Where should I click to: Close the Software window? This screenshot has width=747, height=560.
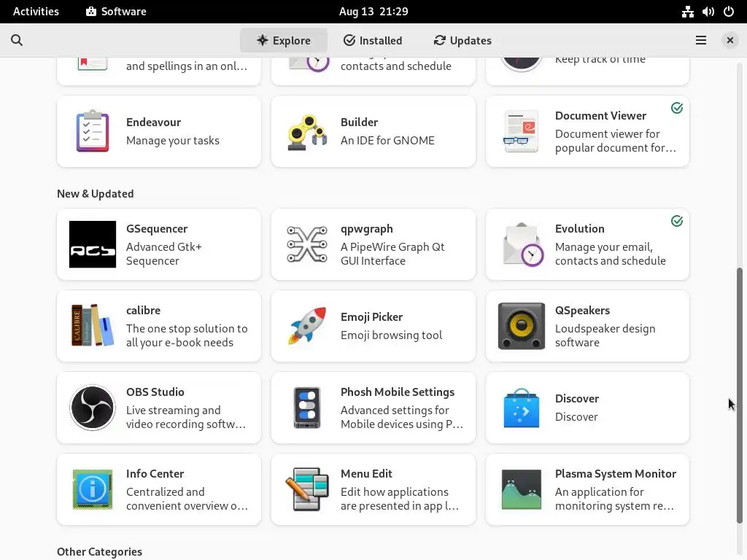coord(729,41)
